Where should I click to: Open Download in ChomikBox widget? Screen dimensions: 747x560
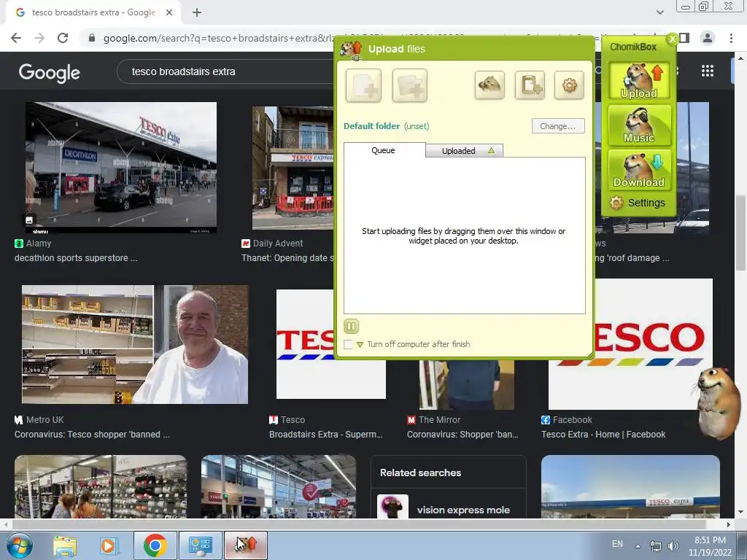639,170
